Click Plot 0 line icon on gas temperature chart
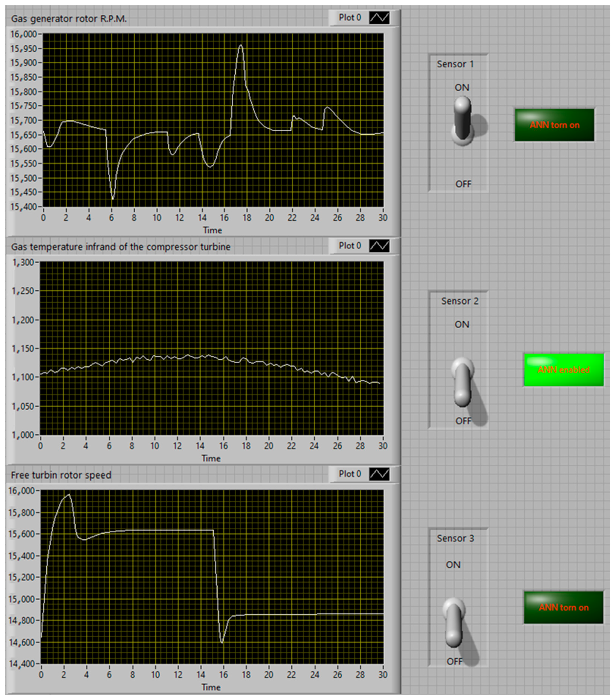The width and height of the screenshot is (615, 700). pos(379,245)
